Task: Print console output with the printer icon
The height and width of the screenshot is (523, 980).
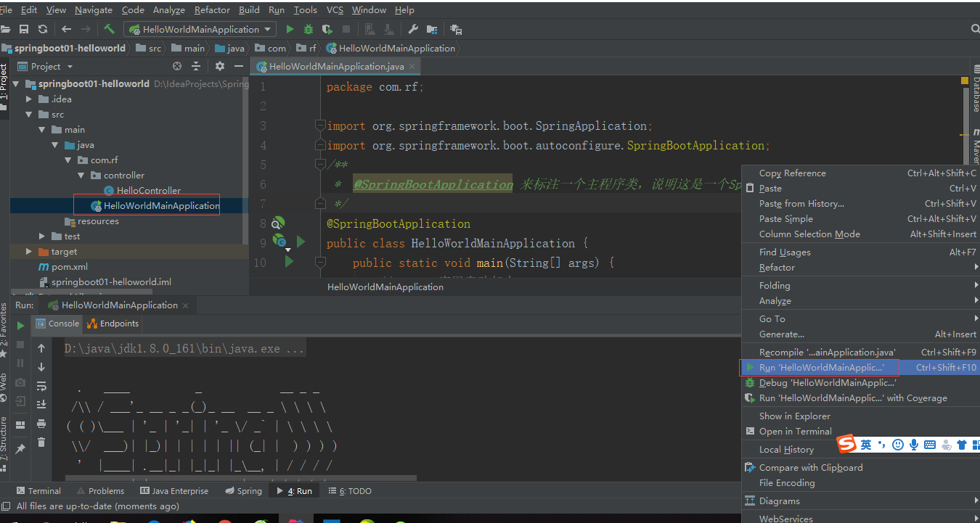Action: [x=41, y=424]
